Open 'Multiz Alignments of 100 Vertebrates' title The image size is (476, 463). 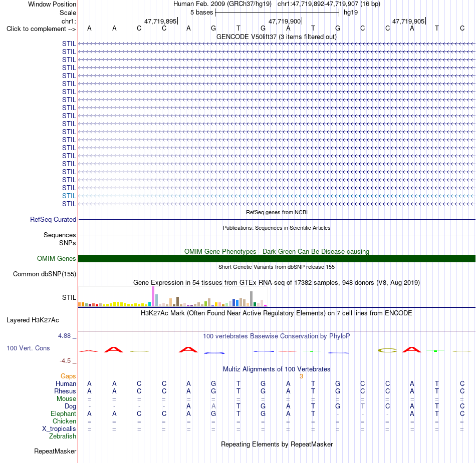(277, 369)
